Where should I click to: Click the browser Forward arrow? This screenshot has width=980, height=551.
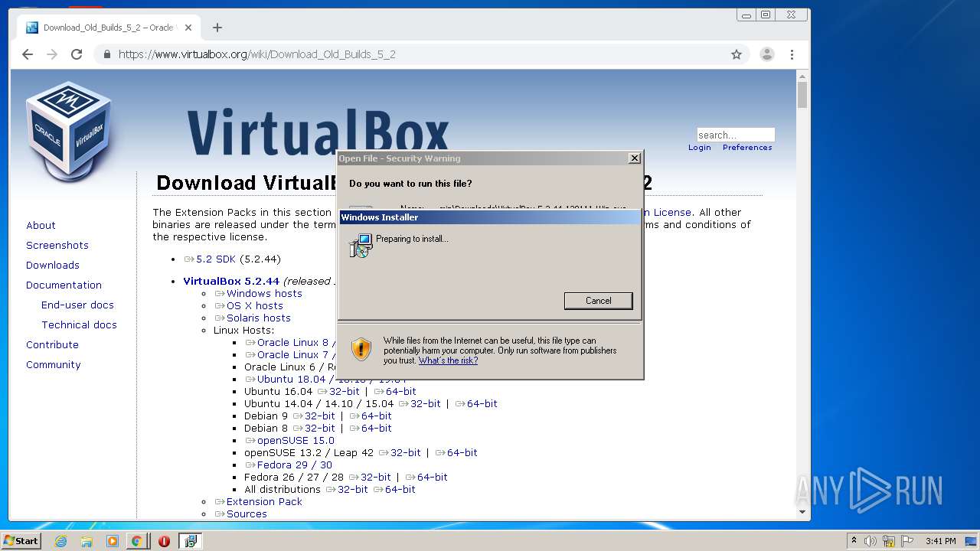coord(52,54)
